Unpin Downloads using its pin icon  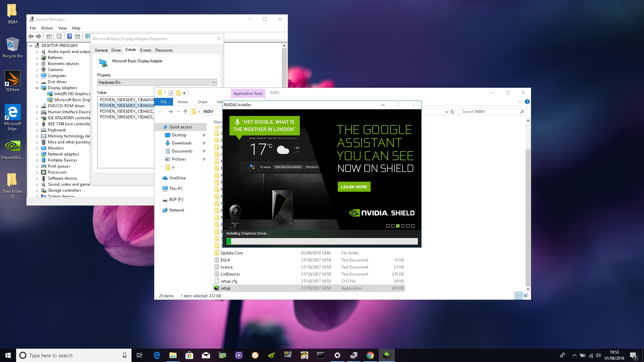204,143
